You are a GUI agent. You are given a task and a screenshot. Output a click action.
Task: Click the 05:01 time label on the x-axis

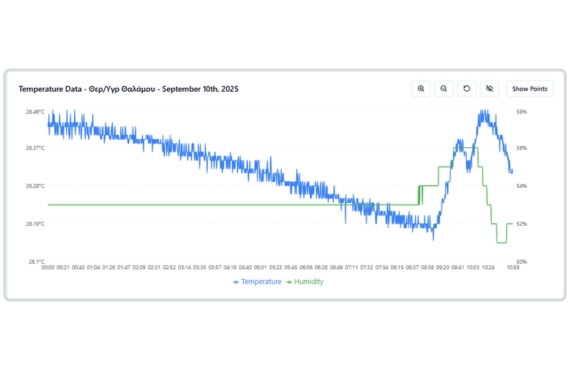pyautogui.click(x=260, y=268)
